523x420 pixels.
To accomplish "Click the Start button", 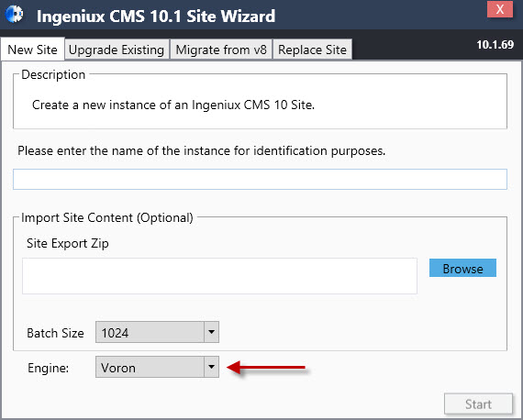I will [x=478, y=404].
